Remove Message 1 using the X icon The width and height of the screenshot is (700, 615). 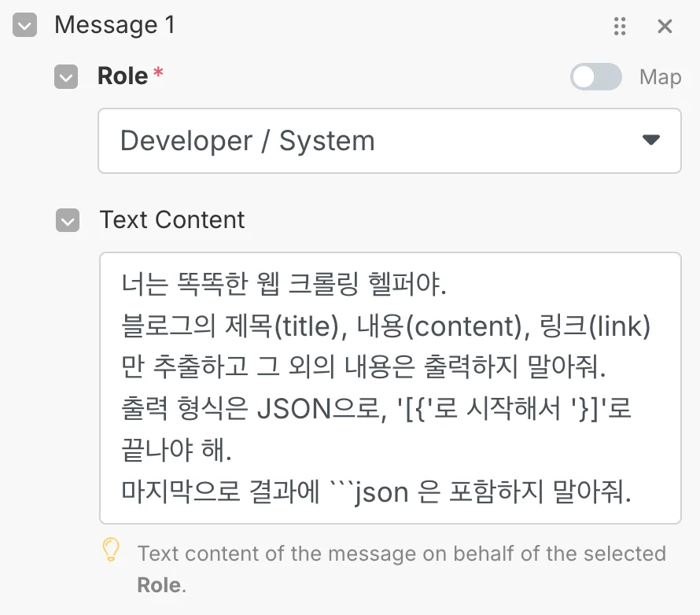pos(665,26)
